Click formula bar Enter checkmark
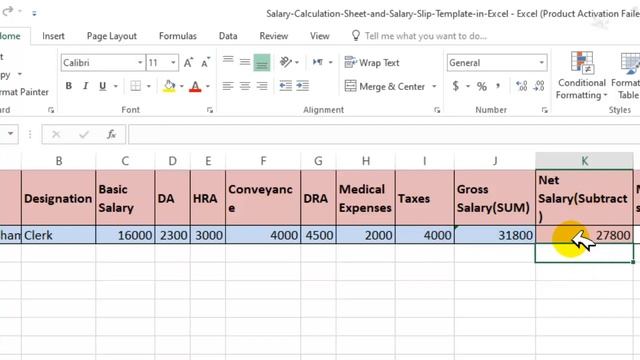This screenshot has height=360, width=640. click(x=84, y=134)
